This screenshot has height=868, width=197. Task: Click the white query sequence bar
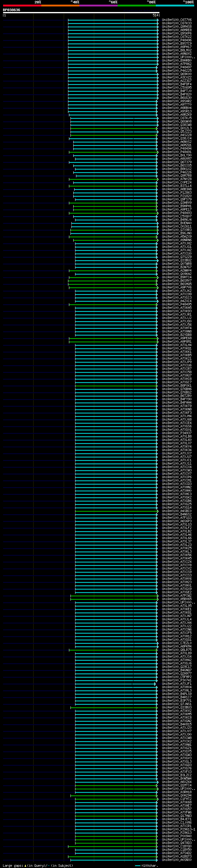[x=81, y=13]
